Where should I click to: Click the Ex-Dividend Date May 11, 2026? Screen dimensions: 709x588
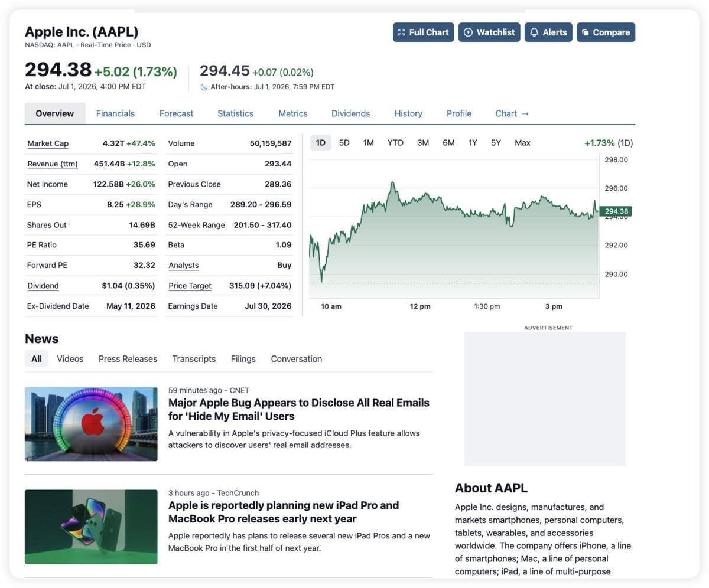tap(131, 306)
